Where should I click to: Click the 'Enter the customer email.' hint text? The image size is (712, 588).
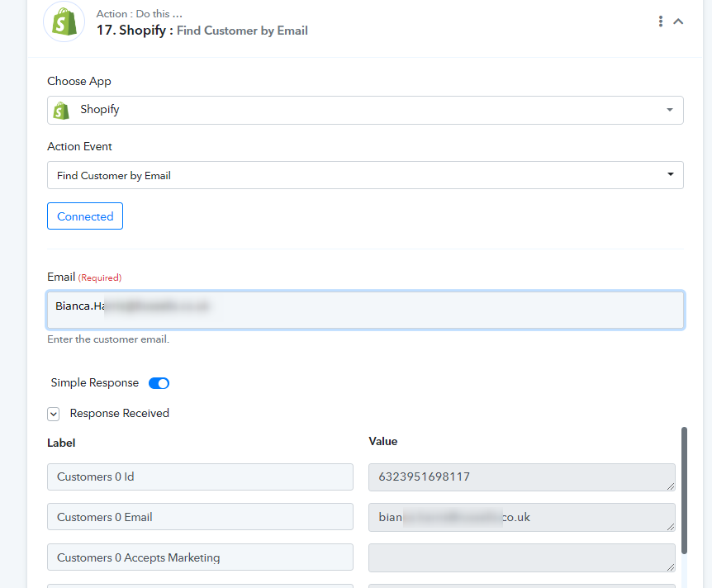[108, 339]
